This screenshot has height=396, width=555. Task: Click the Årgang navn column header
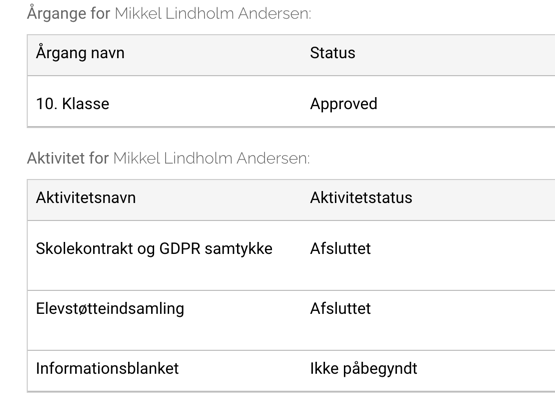(x=80, y=52)
